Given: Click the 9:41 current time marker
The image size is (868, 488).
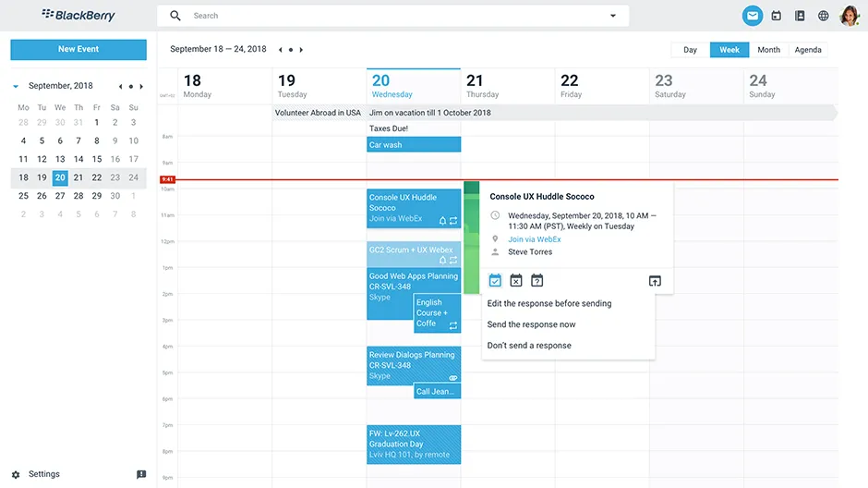Looking at the screenshot, I should coord(167,179).
